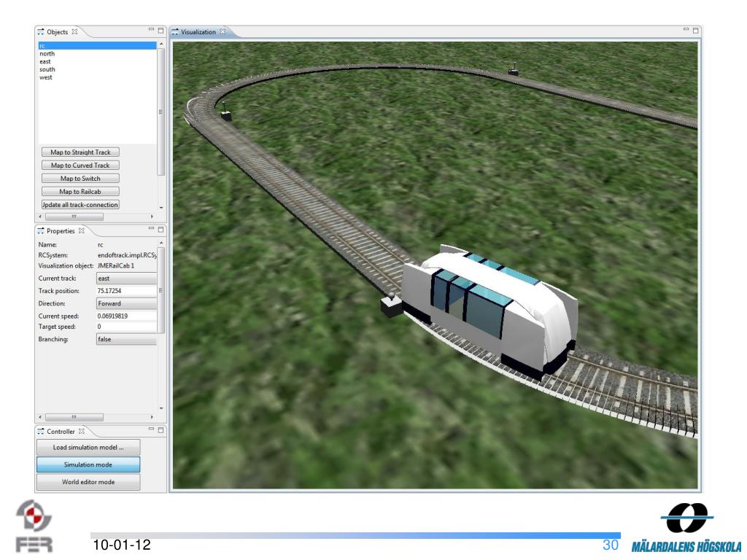The image size is (747, 560).
Task: Select 'east' in the Objects list
Action: (x=45, y=61)
